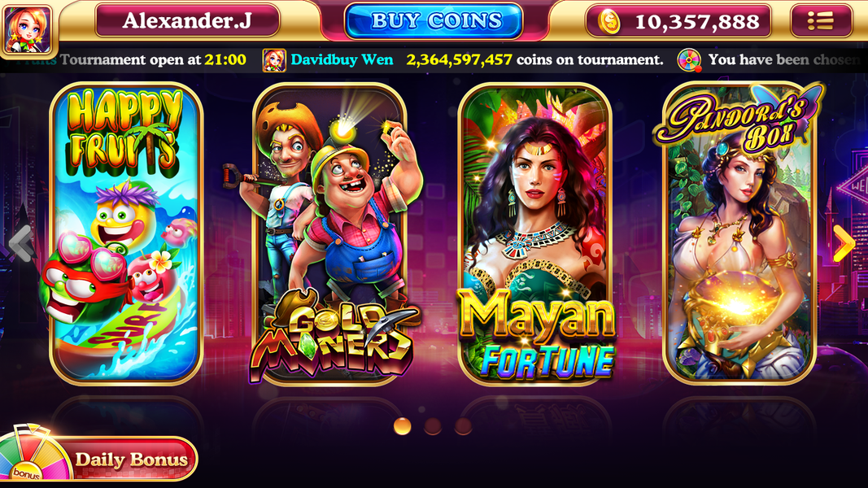Open the Happy Fruits slot game
868x488 pixels.
tap(125, 233)
